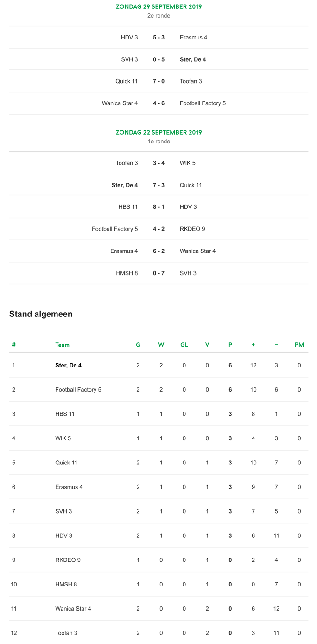The image size is (317, 644).
Task: Click the GL column header
Action: coord(184,345)
